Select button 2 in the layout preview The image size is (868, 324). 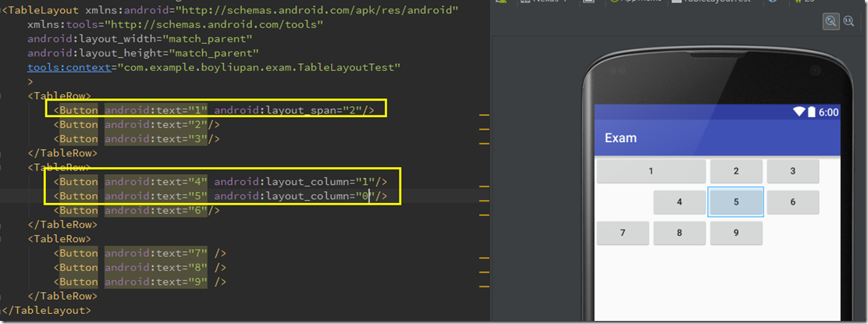click(x=735, y=171)
